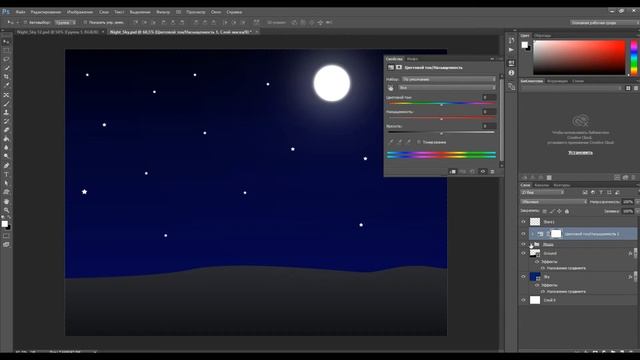Select the Shape tool

click(6, 192)
